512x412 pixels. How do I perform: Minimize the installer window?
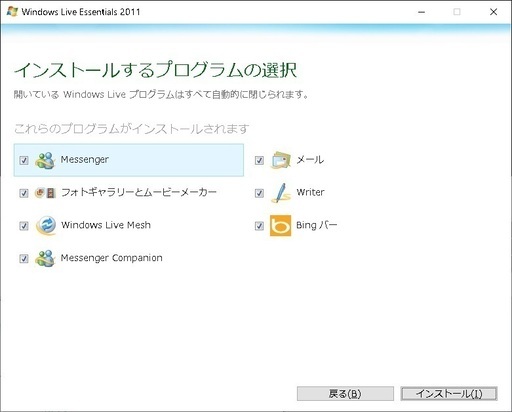[422, 12]
